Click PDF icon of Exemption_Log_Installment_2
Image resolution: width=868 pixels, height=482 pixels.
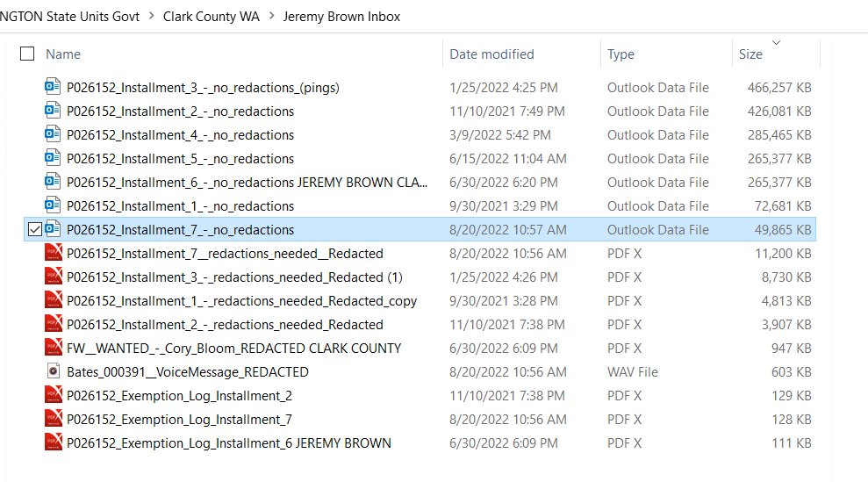click(54, 395)
